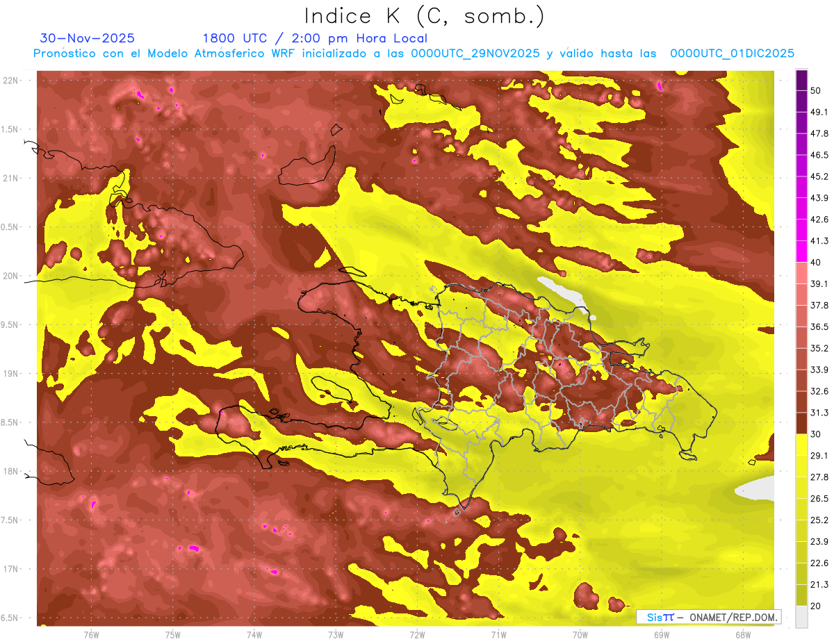
Task: Click the '73W' longitude label
Action: 336,634
